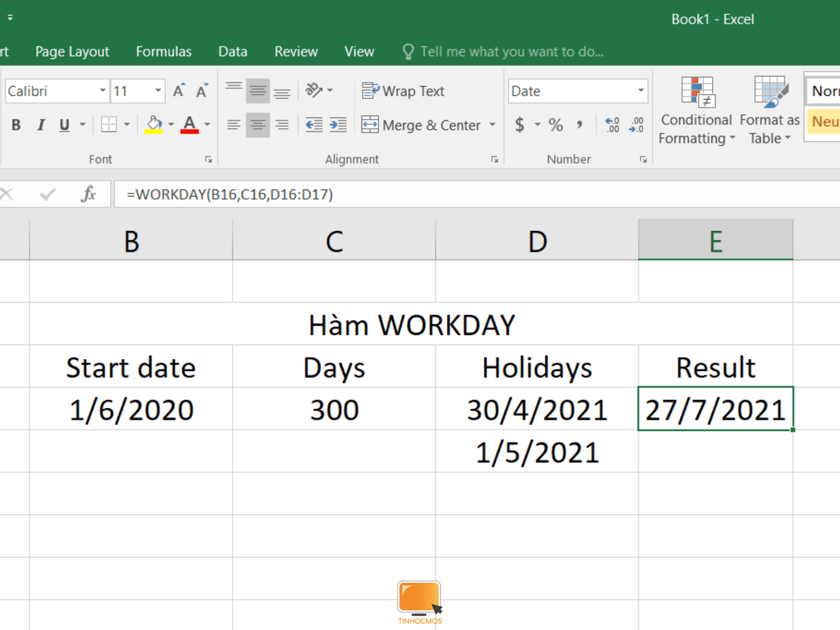The width and height of the screenshot is (840, 630).
Task: Open the font size 11 dropdown
Action: coord(158,91)
